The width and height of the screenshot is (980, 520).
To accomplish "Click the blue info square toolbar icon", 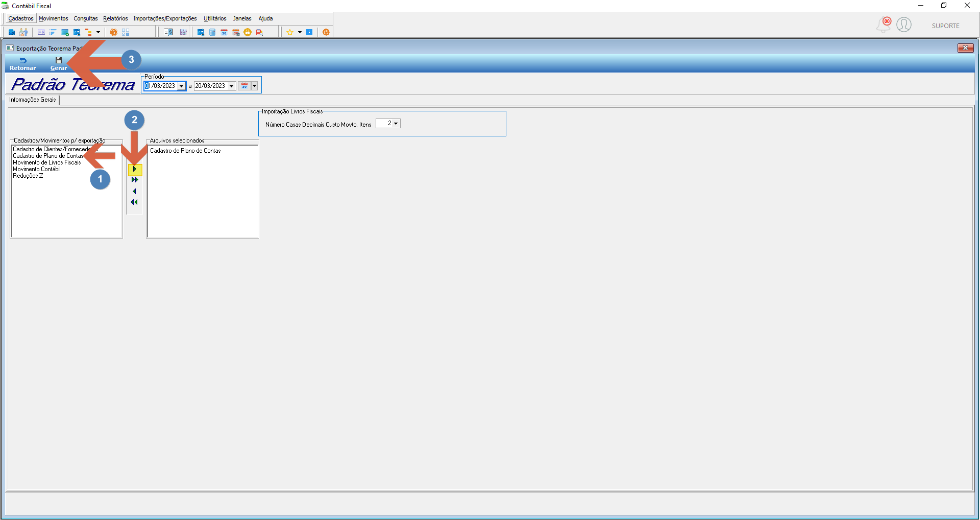I will pyautogui.click(x=309, y=32).
